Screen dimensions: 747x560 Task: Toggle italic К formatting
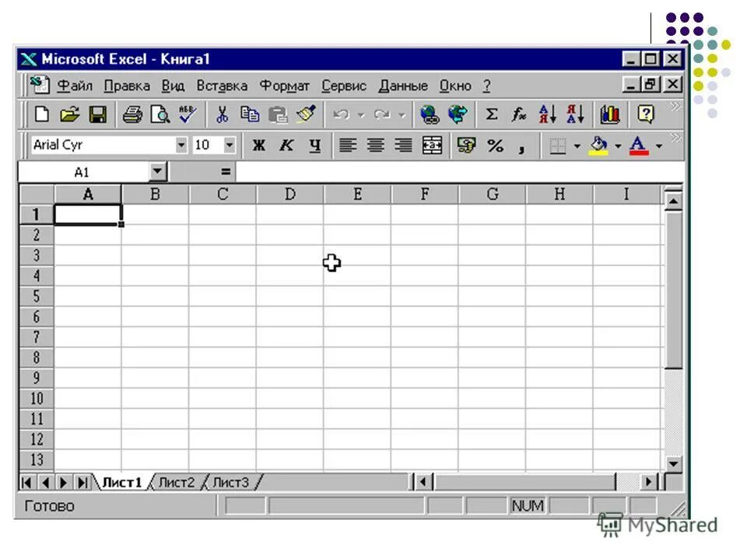tap(286, 145)
